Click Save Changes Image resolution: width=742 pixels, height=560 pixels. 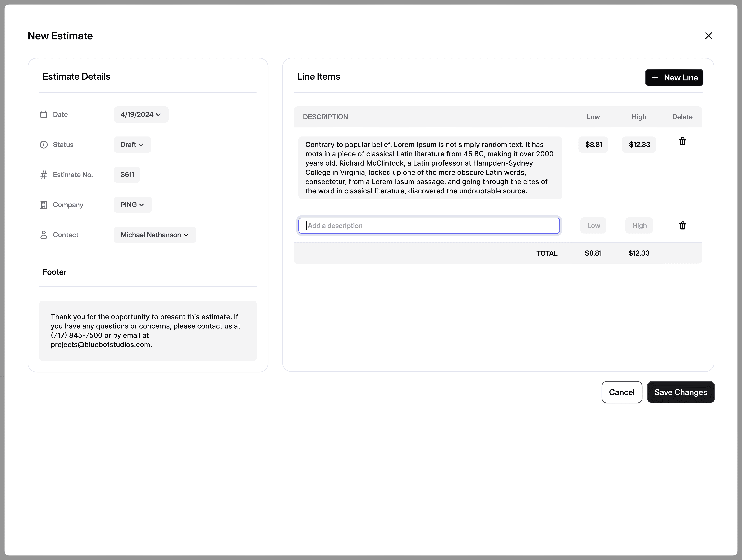click(681, 392)
